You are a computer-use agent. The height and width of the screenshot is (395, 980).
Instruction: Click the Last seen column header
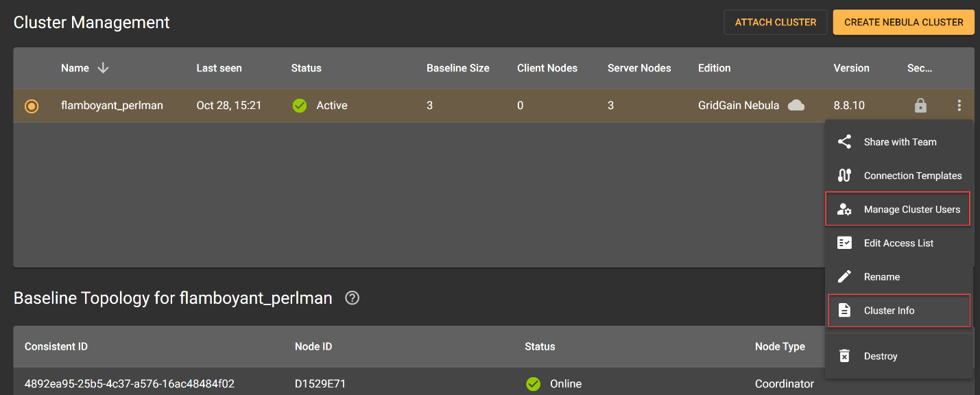pos(219,68)
